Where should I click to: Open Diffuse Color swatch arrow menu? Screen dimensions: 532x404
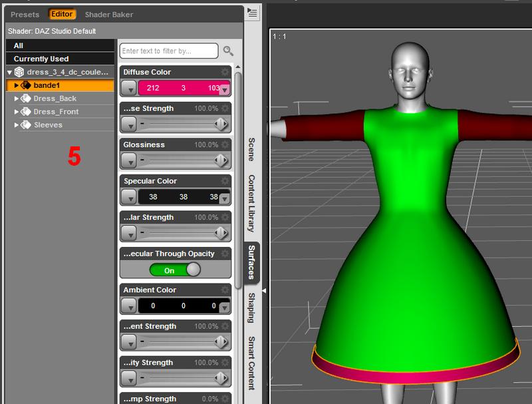coord(225,91)
